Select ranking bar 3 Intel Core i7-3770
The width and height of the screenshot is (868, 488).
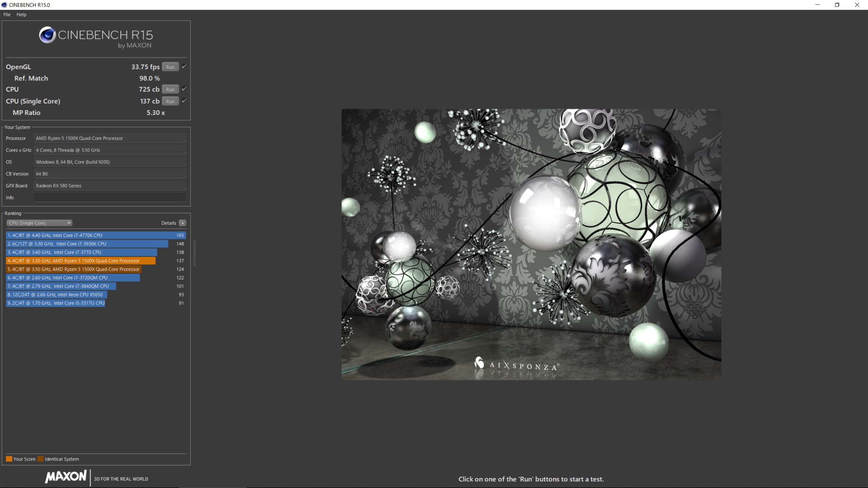(x=81, y=252)
